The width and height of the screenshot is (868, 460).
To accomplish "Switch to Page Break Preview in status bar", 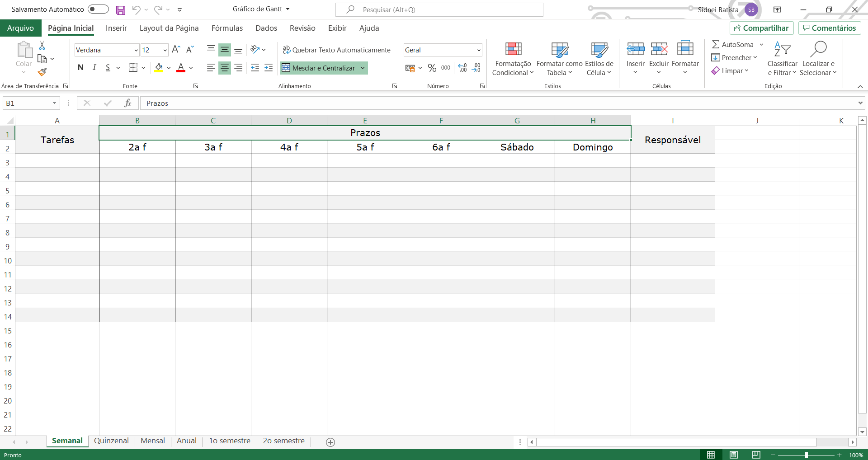I will pos(756,455).
